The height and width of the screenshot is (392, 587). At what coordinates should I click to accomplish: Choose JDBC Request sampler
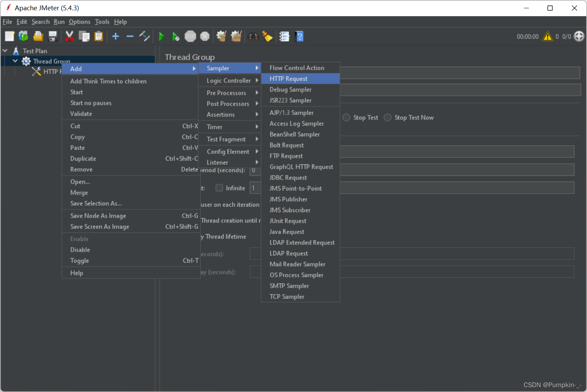300,177
